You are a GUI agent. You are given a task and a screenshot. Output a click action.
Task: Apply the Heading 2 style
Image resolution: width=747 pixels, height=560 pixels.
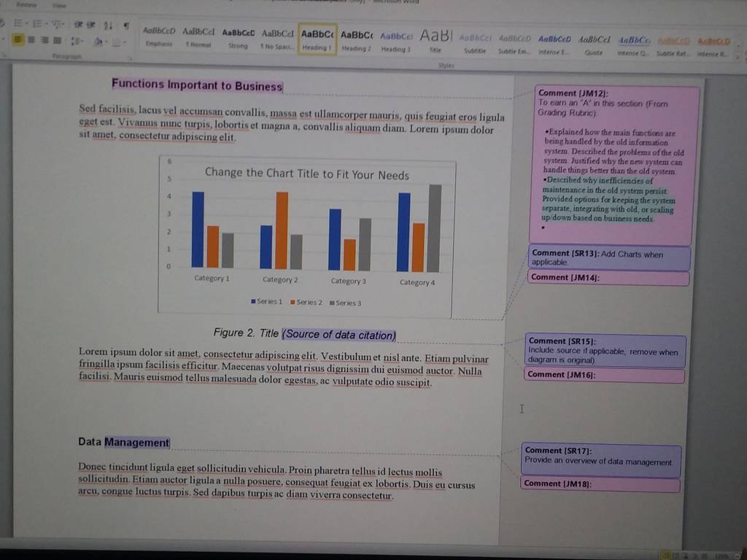coord(356,41)
